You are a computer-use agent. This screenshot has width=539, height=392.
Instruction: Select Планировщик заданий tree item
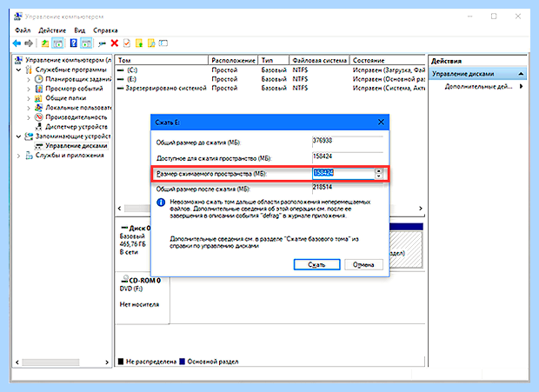pyautogui.click(x=78, y=79)
